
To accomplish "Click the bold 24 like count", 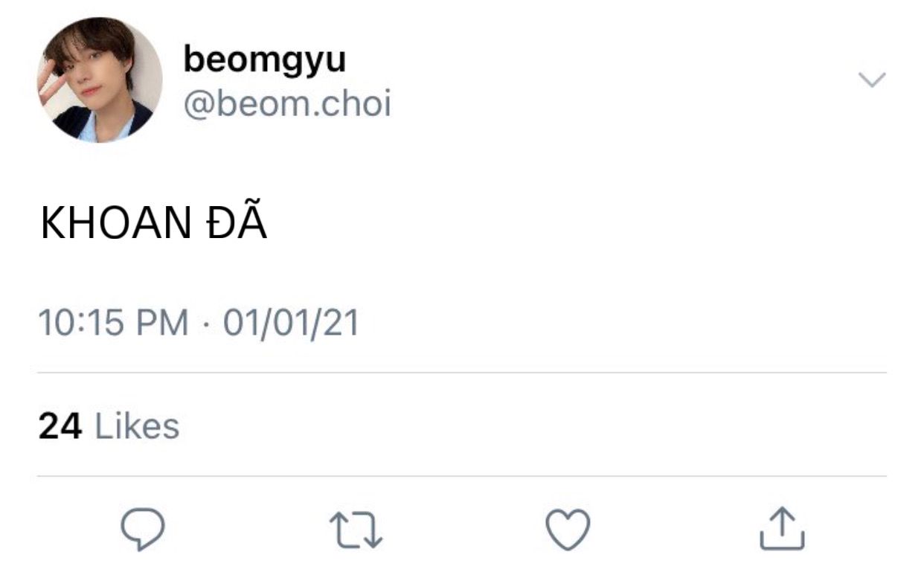I will 60,426.
